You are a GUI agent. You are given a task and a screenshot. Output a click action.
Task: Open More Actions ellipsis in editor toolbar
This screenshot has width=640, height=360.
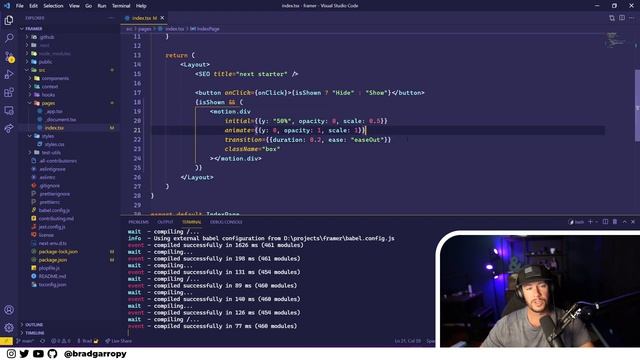(x=631, y=18)
